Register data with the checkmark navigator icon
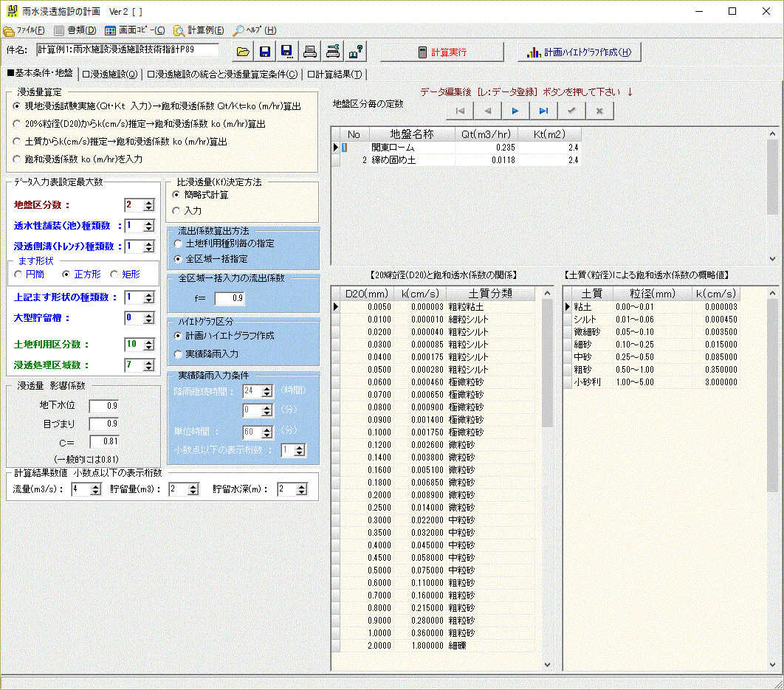This screenshot has width=784, height=690. 571,110
